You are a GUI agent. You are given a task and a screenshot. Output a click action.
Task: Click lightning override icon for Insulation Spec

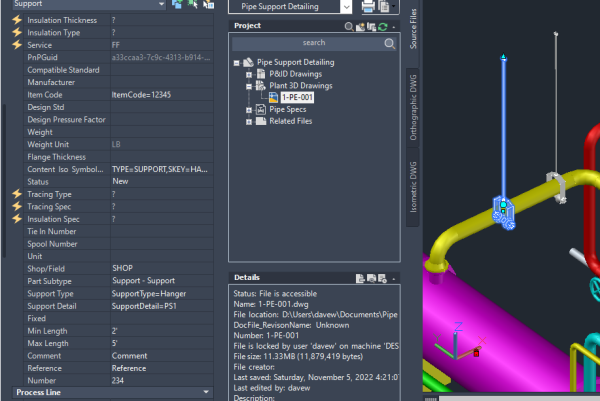pyautogui.click(x=17, y=218)
